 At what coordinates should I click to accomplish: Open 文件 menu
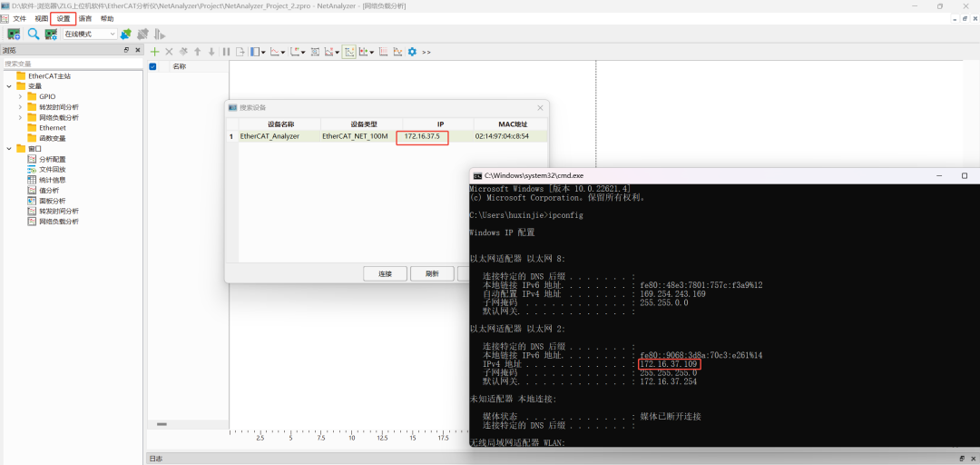20,19
